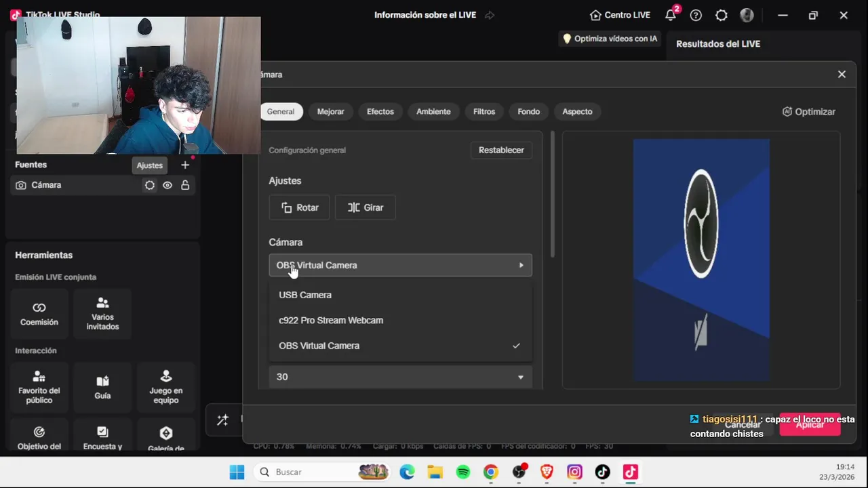This screenshot has height=488, width=868.
Task: Click the taskbar Buscar search box
Action: tap(323, 472)
